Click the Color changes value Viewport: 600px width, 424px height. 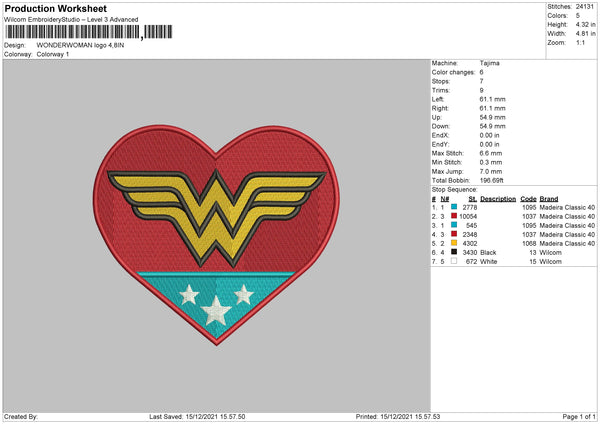coord(481,72)
